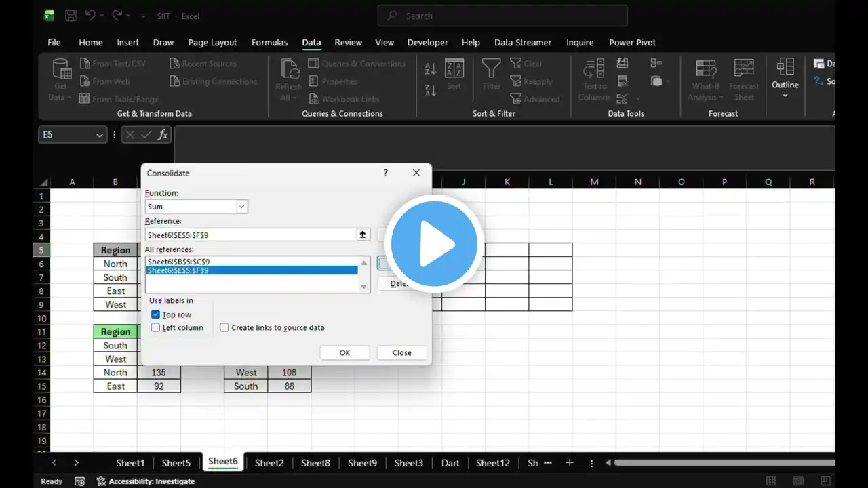This screenshot has width=868, height=488.
Task: Click the Close button in Consolidate dialog
Action: tap(401, 352)
